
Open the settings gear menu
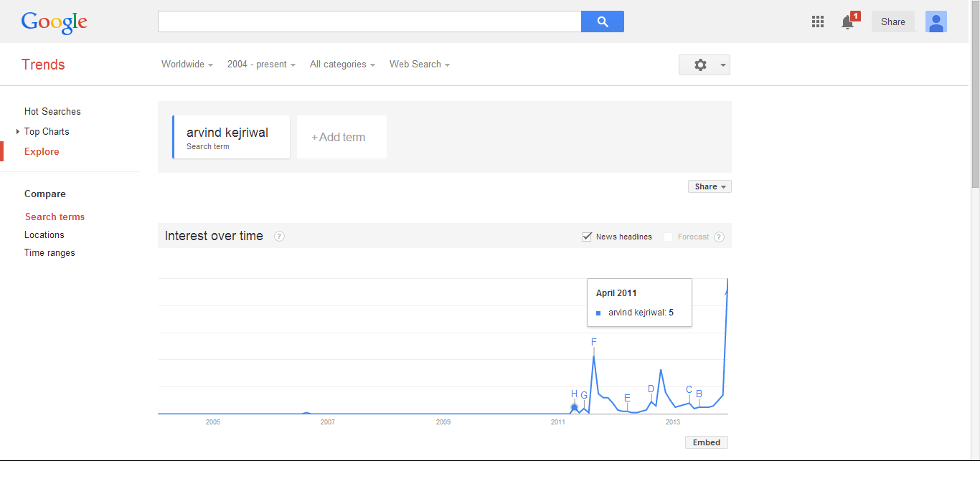tap(705, 65)
